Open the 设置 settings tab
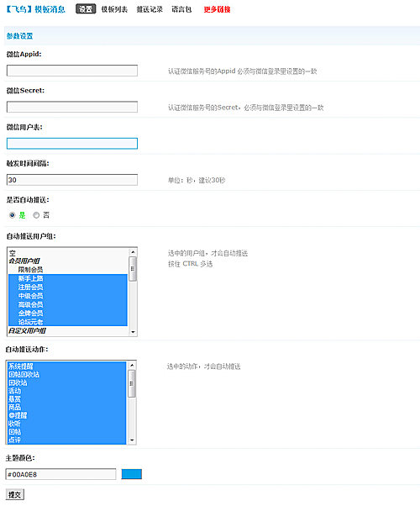 (86, 9)
